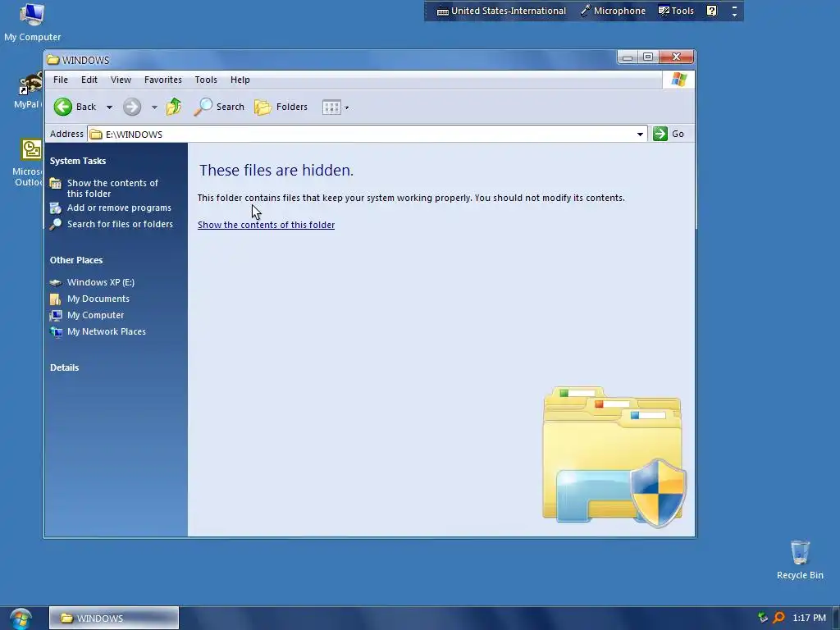840x630 pixels.
Task: Click the Search for files magnifier icon
Action: point(55,225)
